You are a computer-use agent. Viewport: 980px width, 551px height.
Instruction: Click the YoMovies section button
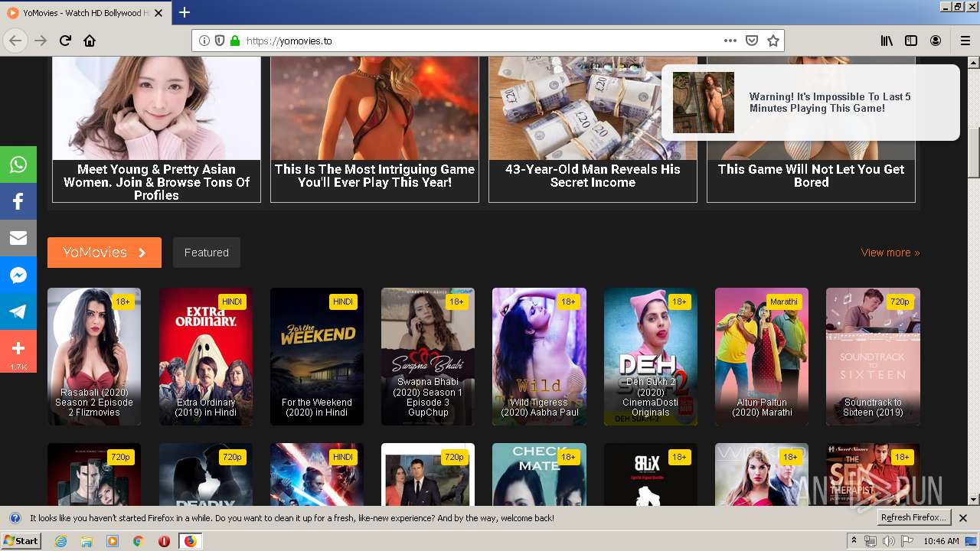(x=104, y=253)
